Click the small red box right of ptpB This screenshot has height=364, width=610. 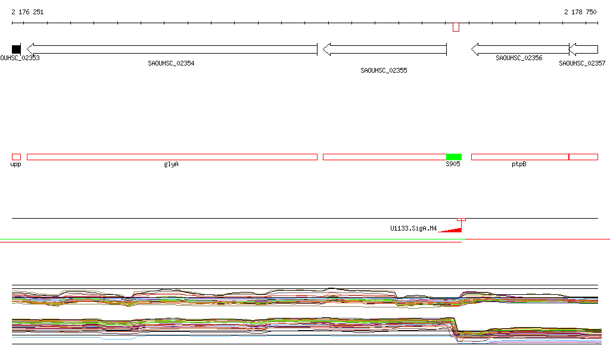pos(583,157)
